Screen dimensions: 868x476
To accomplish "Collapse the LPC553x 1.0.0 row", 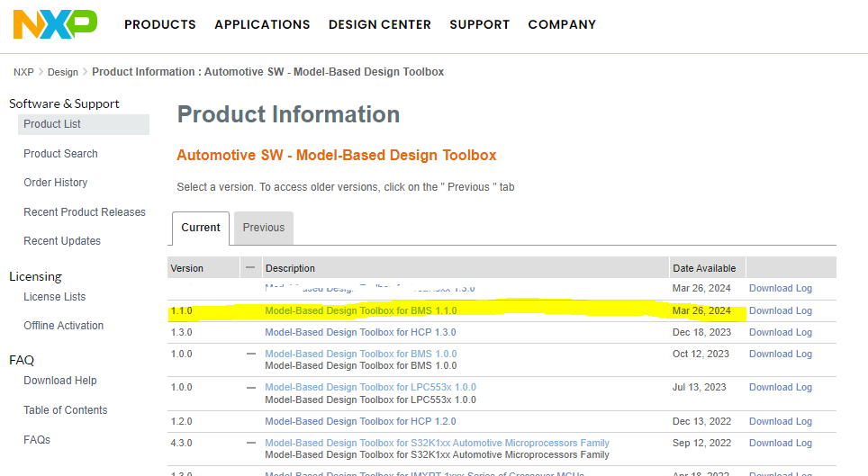I will [x=251, y=387].
